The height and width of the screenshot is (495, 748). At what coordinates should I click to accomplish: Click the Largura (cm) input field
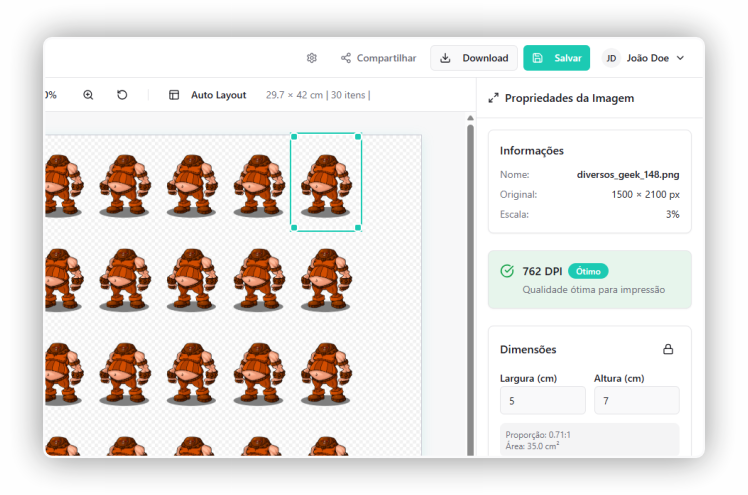tap(543, 400)
